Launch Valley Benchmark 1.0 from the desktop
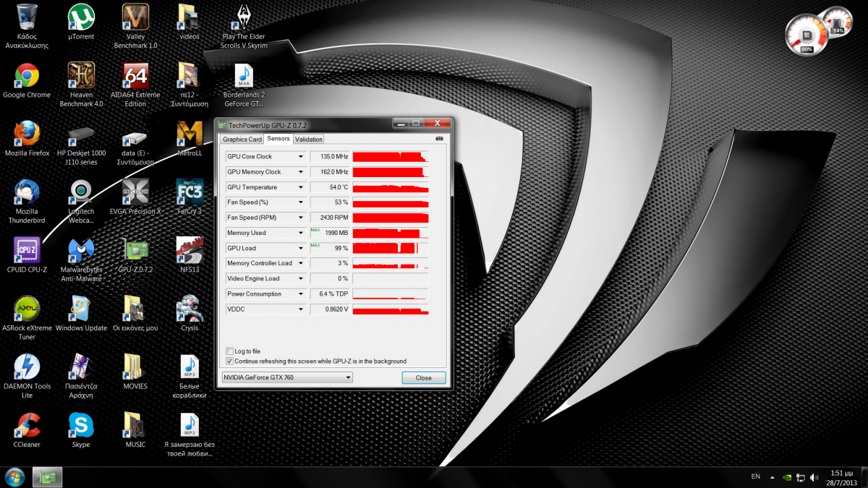The height and width of the screenshot is (488, 868). pos(135,26)
